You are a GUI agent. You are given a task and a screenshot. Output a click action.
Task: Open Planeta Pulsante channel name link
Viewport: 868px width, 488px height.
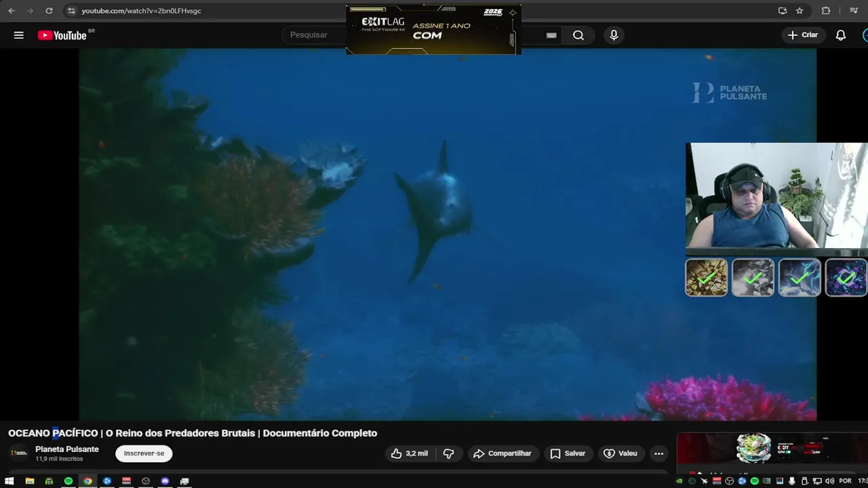click(67, 449)
